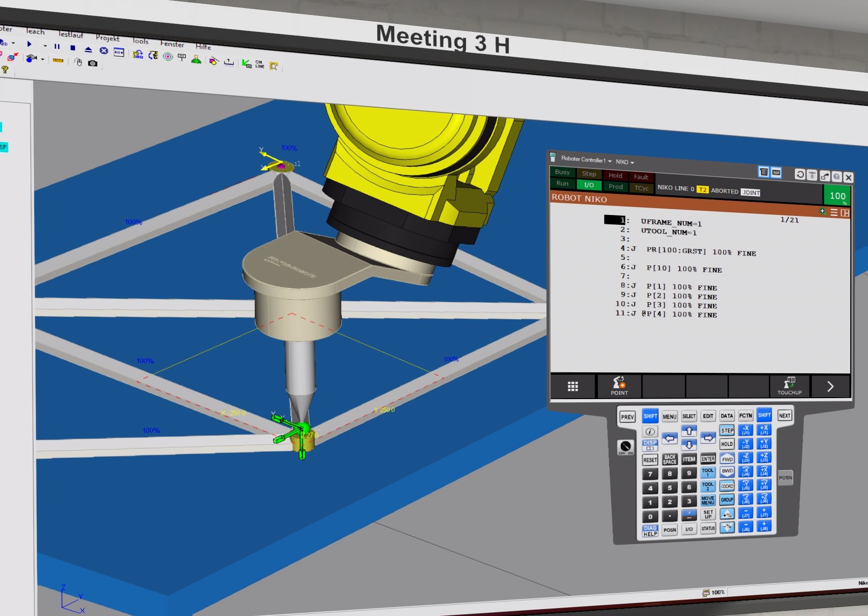
Task: Open the three-line menu icon on pendant screen
Action: 834,213
